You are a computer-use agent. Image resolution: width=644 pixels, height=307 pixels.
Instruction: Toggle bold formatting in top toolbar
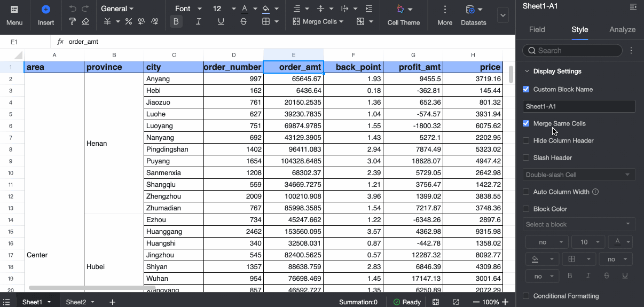click(x=176, y=22)
